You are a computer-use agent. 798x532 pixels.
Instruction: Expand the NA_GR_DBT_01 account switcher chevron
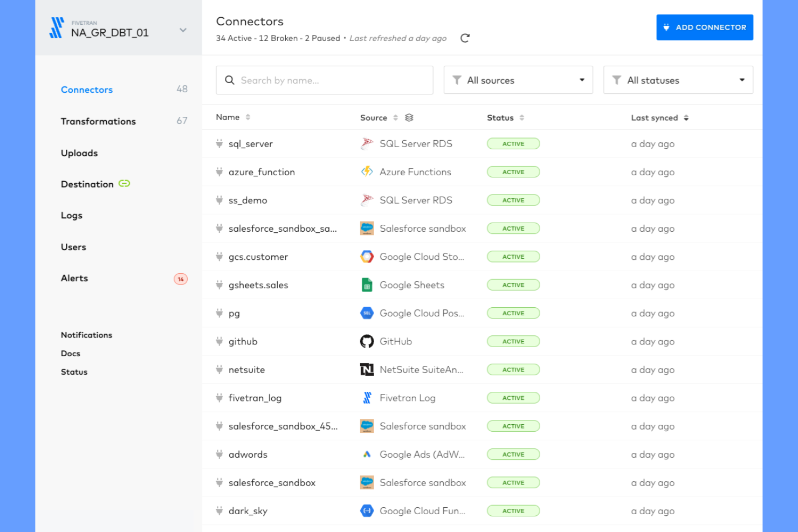183,30
